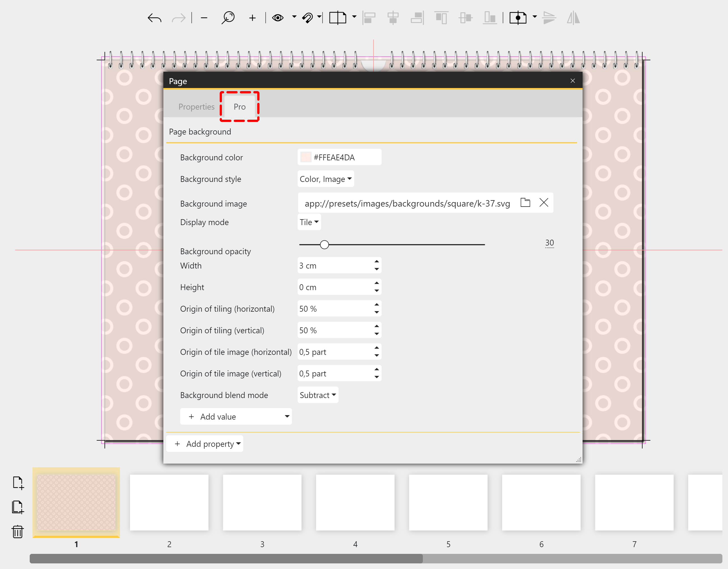Click the plus zoom in icon

tap(252, 18)
